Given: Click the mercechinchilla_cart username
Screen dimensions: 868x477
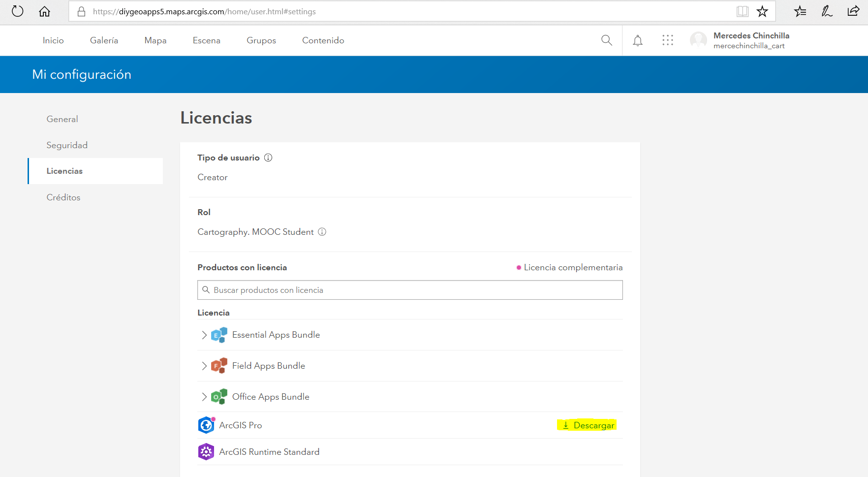Looking at the screenshot, I should pyautogui.click(x=749, y=46).
